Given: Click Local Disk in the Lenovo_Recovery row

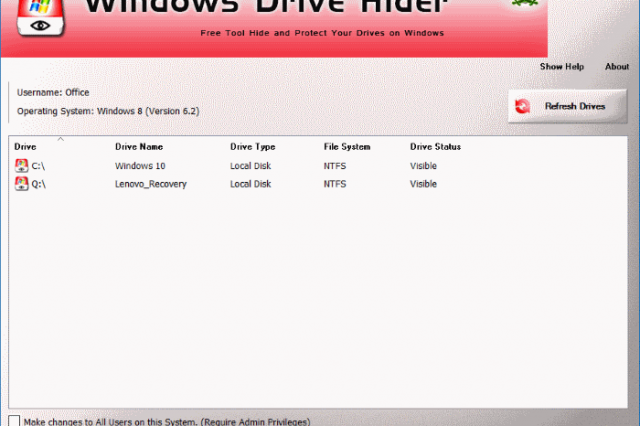Looking at the screenshot, I should (x=251, y=184).
